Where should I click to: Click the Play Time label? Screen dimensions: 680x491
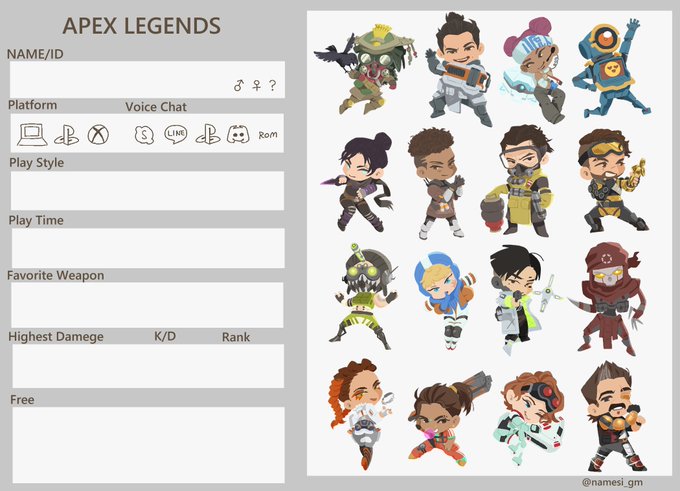pos(36,220)
